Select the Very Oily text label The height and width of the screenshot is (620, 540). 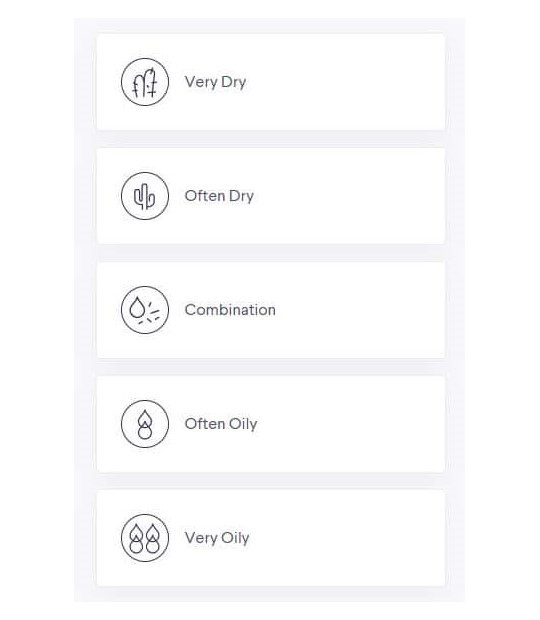pyautogui.click(x=217, y=538)
